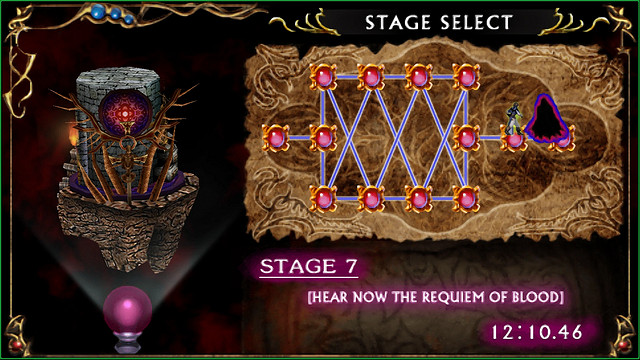Click the top-right gem of the grid
The image size is (640, 360).
[466, 77]
